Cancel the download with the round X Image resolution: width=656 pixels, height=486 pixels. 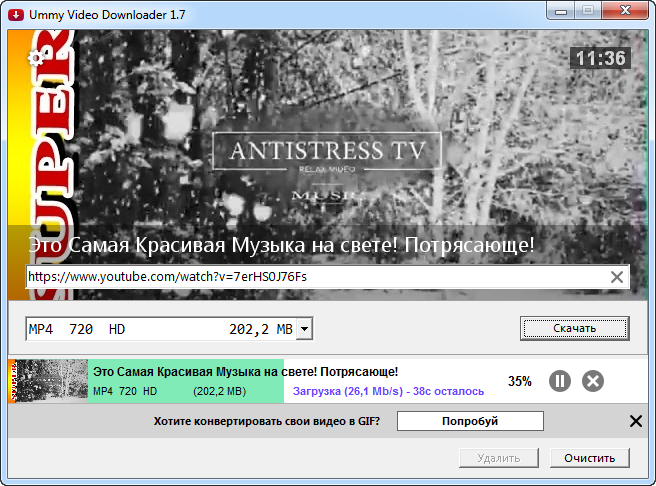[593, 381]
